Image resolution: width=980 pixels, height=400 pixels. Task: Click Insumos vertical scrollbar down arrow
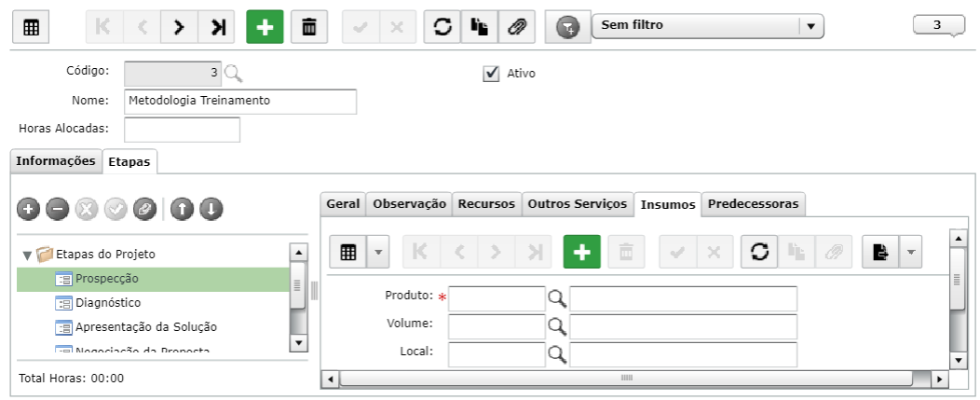(x=959, y=361)
